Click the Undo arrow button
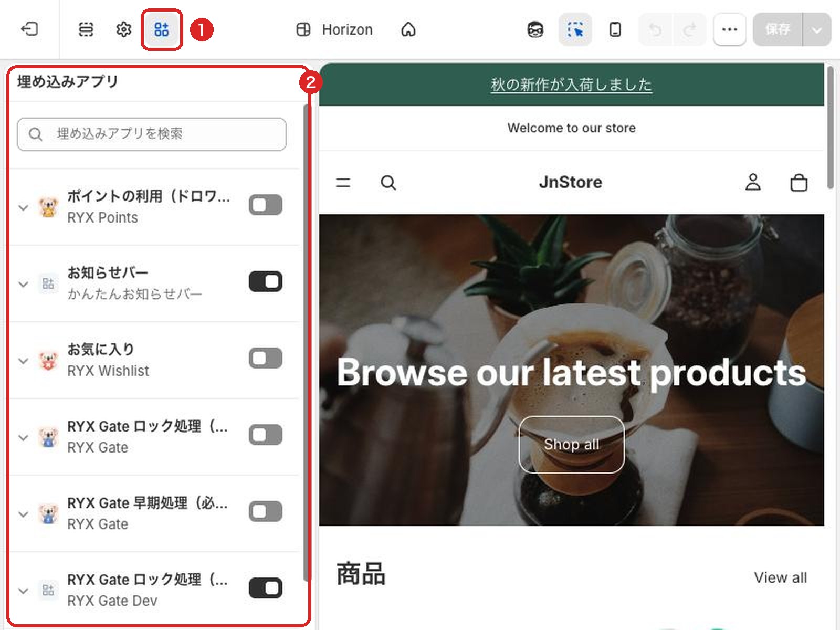The width and height of the screenshot is (840, 630). (x=655, y=29)
